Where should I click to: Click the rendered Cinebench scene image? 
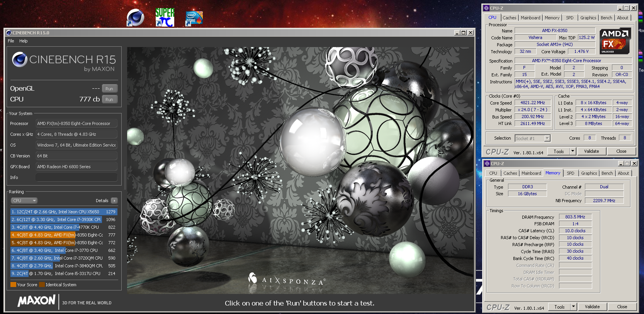[x=300, y=171]
